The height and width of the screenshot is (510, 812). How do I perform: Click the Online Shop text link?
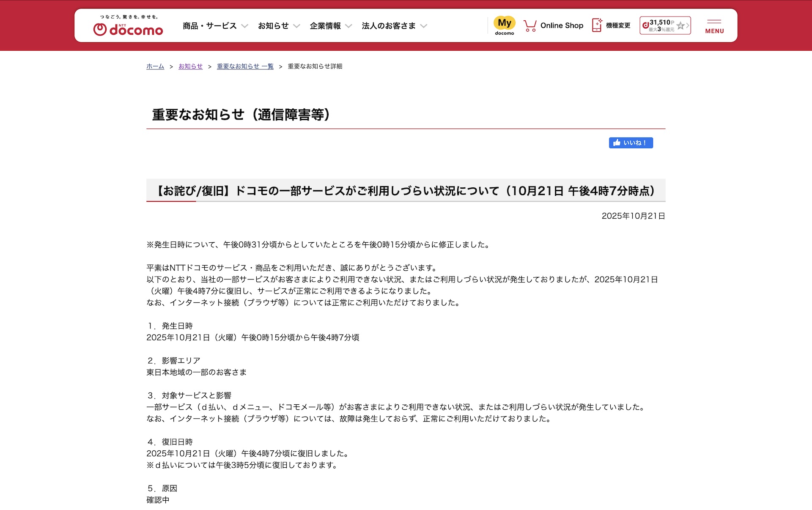[562, 26]
